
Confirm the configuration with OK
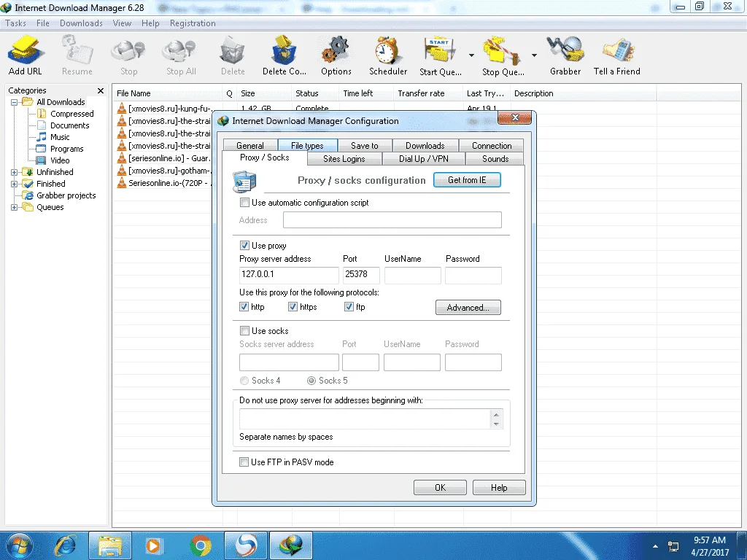(x=440, y=487)
